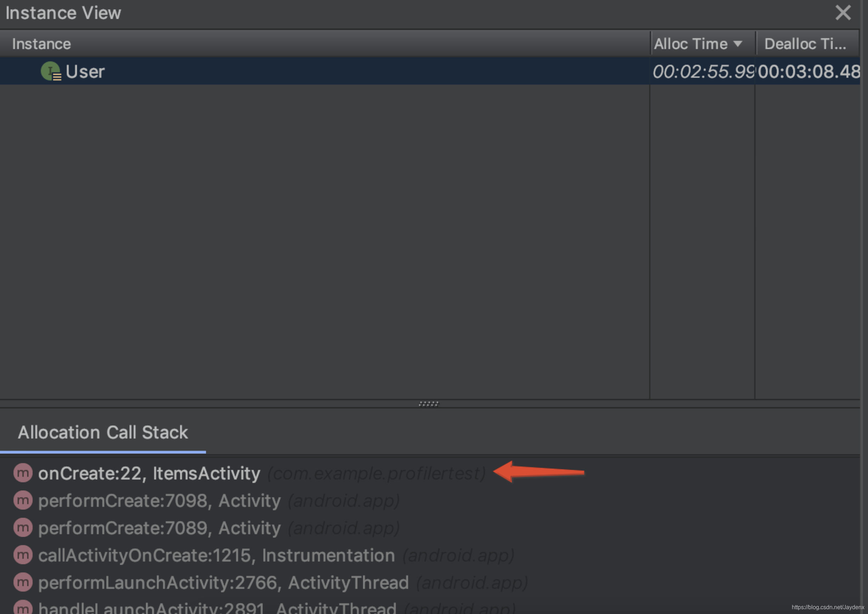Viewport: 868px width, 614px height.
Task: Sort by the Dealloc Time column header
Action: pos(805,44)
